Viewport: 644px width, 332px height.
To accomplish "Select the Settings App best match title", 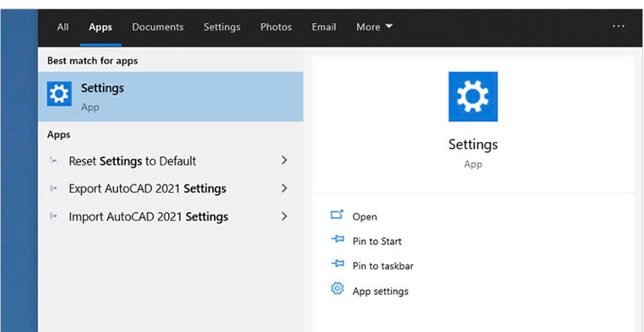I will pyautogui.click(x=102, y=89).
